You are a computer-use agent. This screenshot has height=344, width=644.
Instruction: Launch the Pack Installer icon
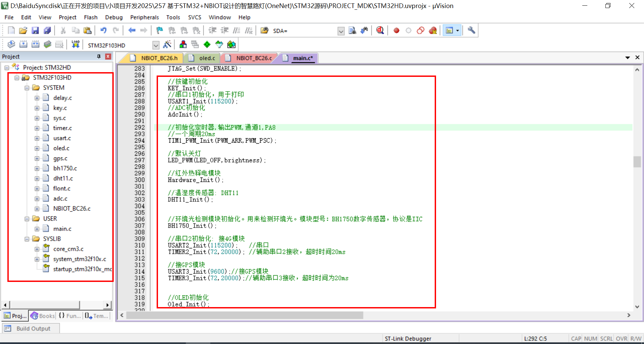pos(231,44)
